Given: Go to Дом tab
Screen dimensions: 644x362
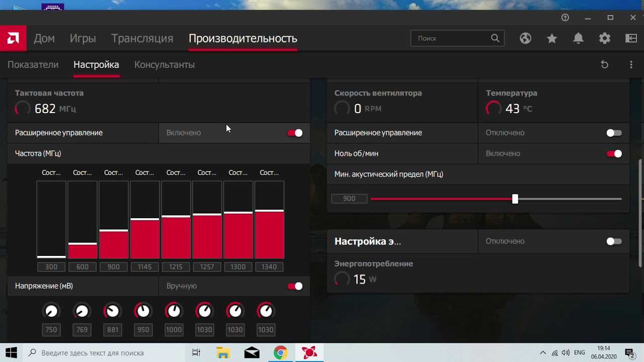Looking at the screenshot, I should (44, 38).
